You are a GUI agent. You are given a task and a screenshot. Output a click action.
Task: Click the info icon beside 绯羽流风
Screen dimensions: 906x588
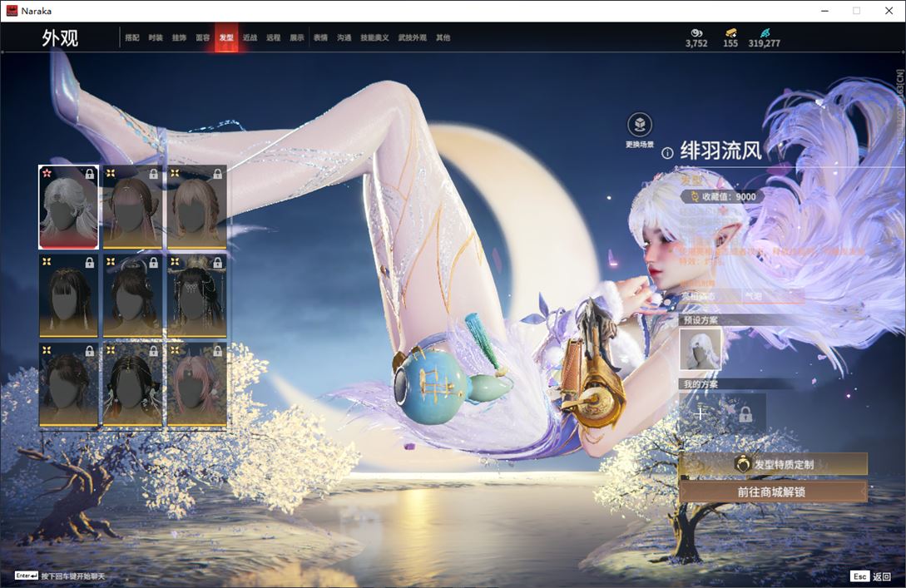(x=667, y=153)
